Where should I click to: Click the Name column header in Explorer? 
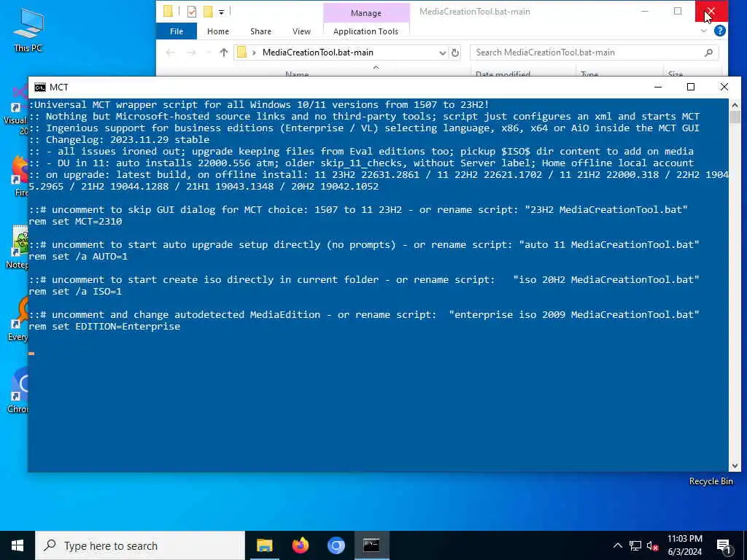tap(297, 74)
